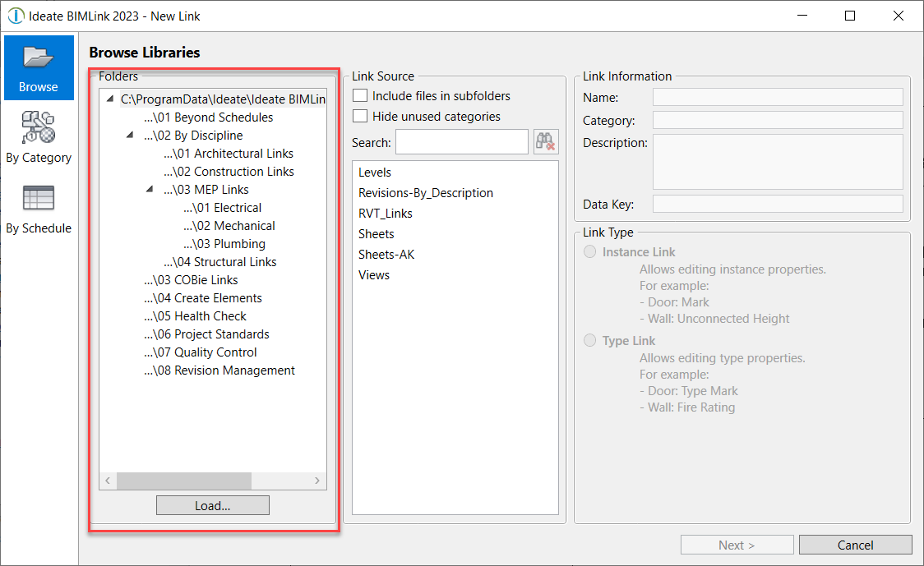Select the 02 Construction Links folder
This screenshot has width=924, height=566.
click(x=229, y=172)
